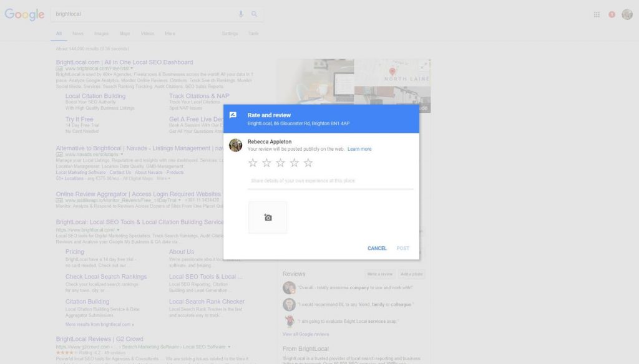Open Check Local Search Rankings sitelink

point(106,277)
